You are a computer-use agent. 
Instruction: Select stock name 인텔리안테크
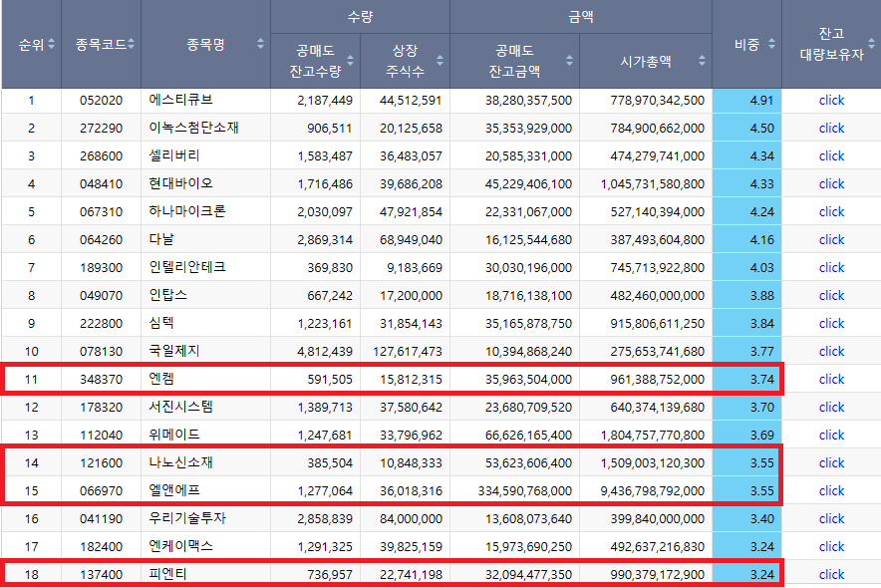(x=187, y=267)
